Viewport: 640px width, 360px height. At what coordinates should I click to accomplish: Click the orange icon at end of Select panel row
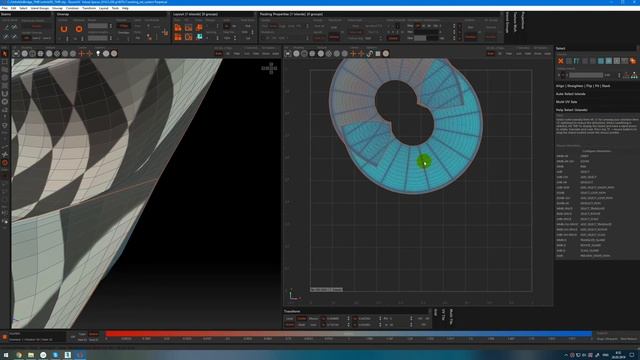(633, 61)
